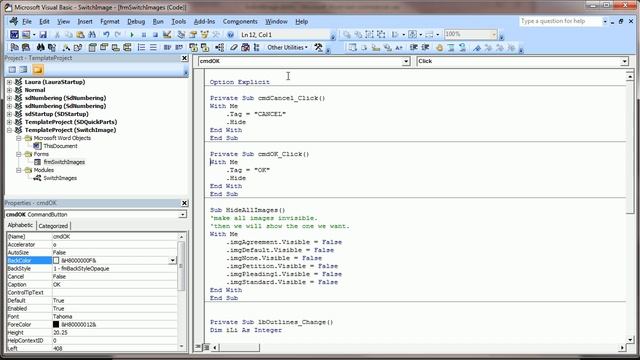The width and height of the screenshot is (640, 360).
Task: Click the eraser icon in second toolbar
Action: tap(233, 48)
